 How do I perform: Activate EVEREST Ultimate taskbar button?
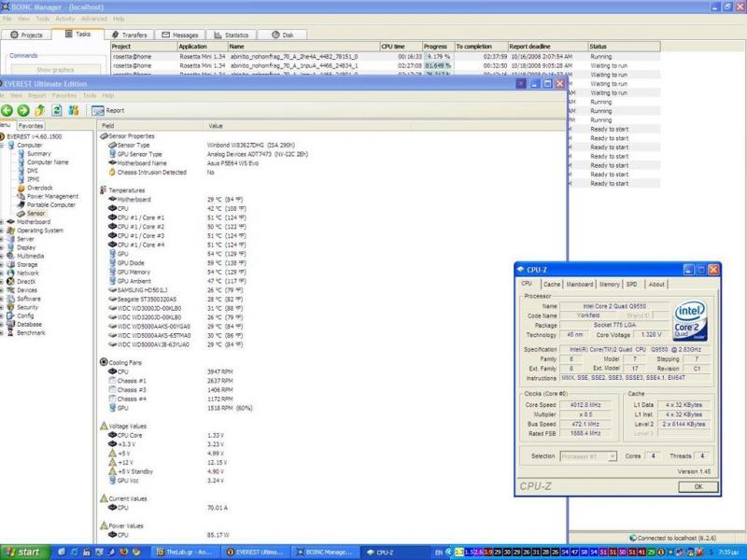pyautogui.click(x=255, y=553)
